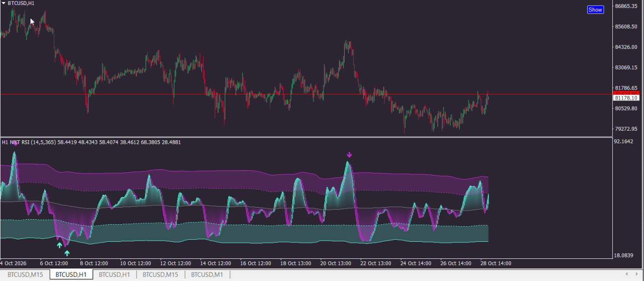The image size is (644, 281).
Task: Switch to the first BTCUSD,M15 tab
Action: tap(25, 274)
